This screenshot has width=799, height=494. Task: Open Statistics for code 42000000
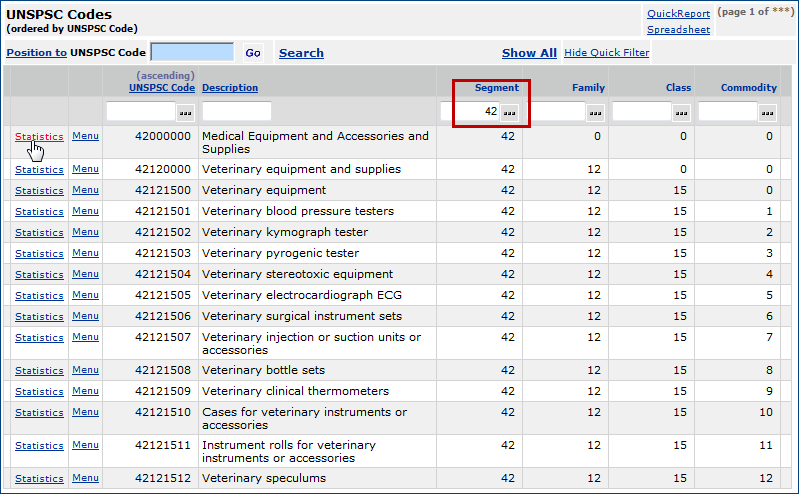(x=39, y=137)
